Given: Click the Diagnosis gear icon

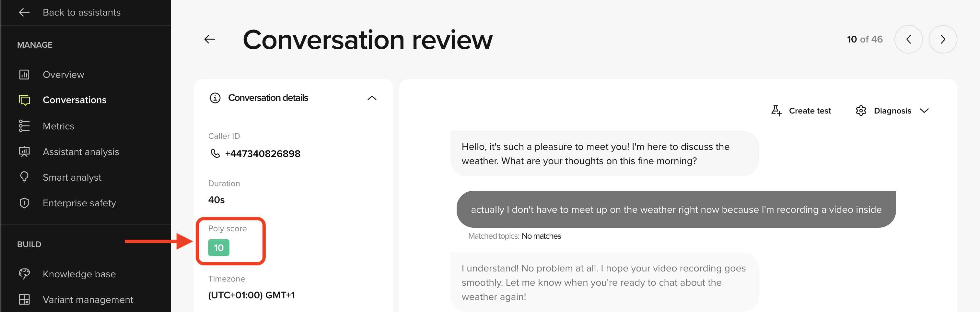Looking at the screenshot, I should pos(861,111).
